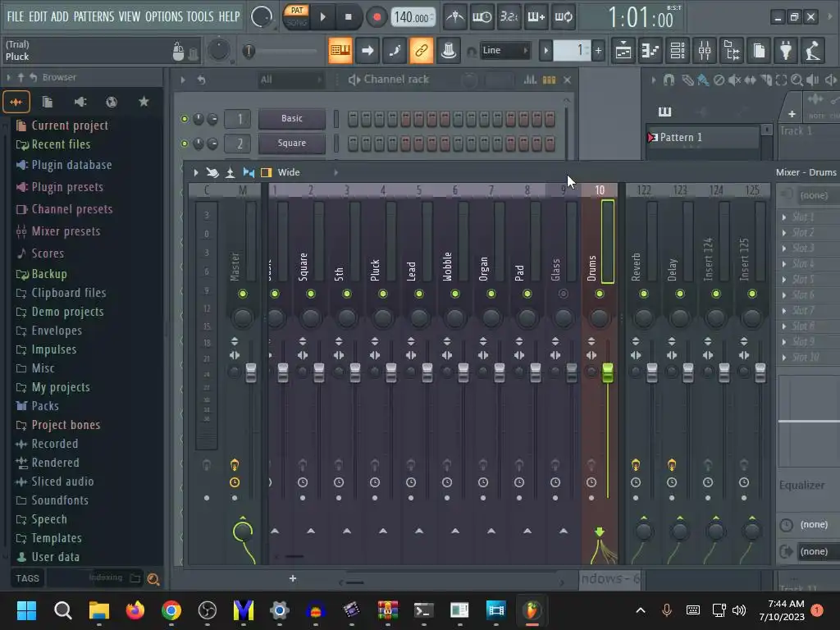
Task: Toggle mute LED on Pluck mixer track
Action: (x=382, y=294)
